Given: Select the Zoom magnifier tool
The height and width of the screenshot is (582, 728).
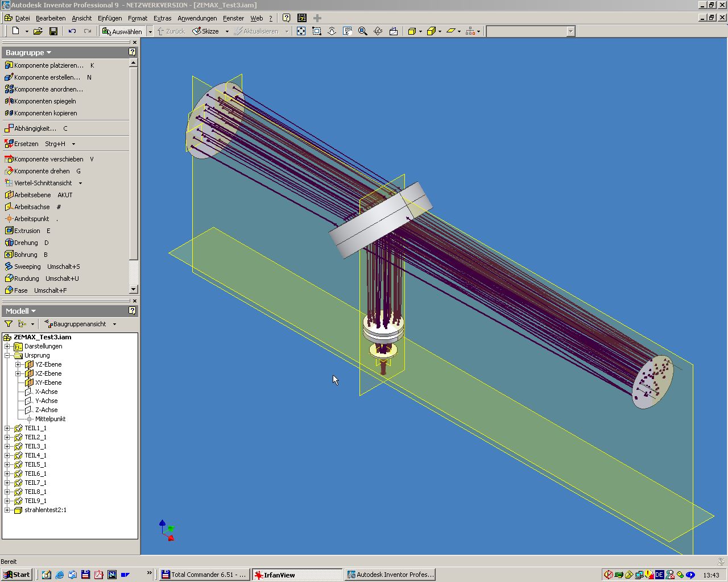Looking at the screenshot, I should click(x=363, y=31).
